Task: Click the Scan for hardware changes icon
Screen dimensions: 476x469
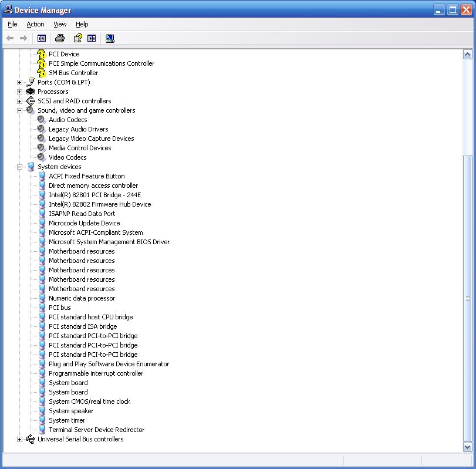Action: pos(110,38)
